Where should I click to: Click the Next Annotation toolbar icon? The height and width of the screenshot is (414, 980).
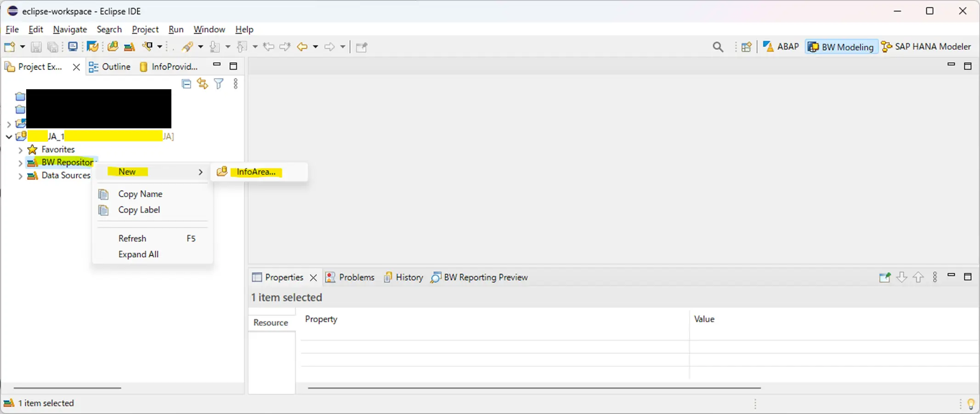[x=215, y=46]
